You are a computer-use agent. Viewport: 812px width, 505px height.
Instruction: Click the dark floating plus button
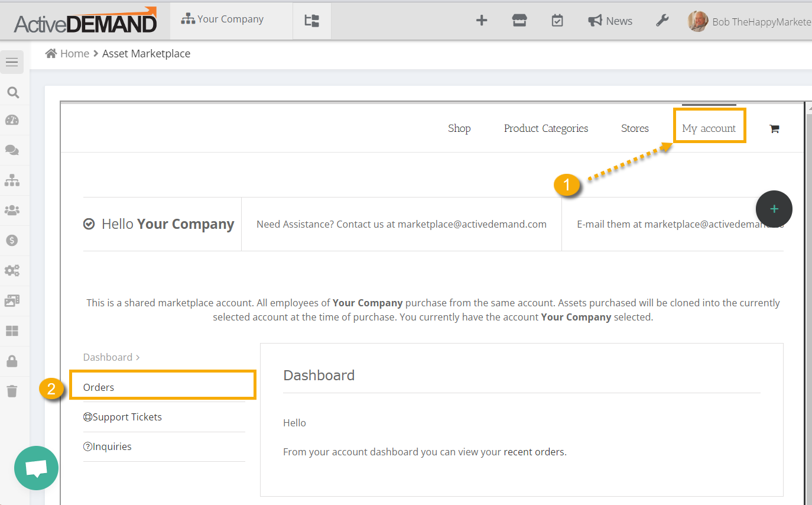point(774,209)
